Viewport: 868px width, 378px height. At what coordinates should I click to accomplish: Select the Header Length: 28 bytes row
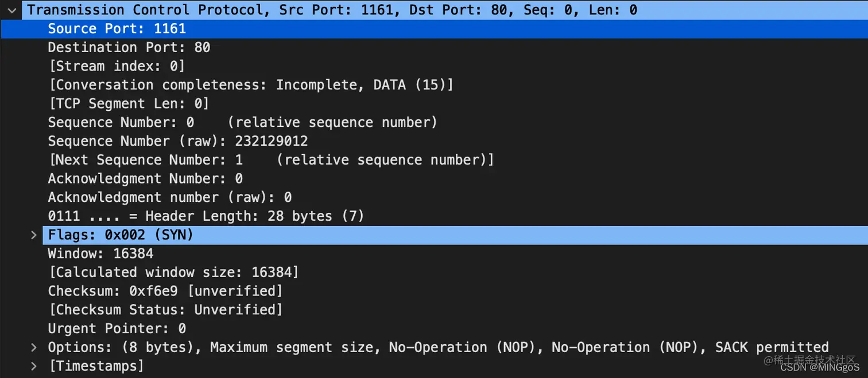point(434,216)
